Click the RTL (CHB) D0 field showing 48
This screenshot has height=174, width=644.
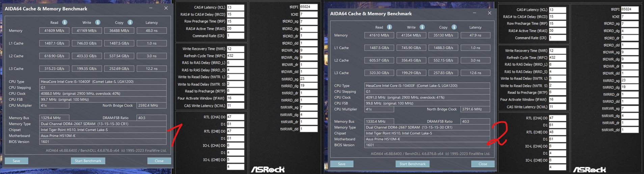557,132
